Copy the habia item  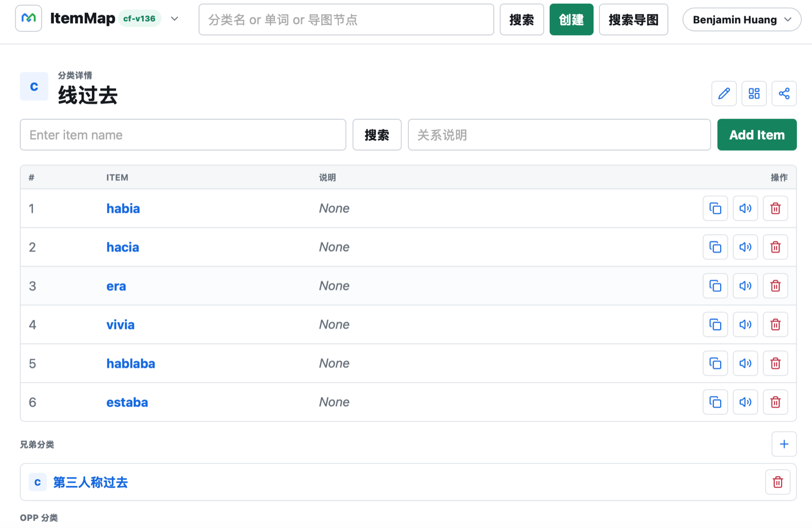(715, 208)
